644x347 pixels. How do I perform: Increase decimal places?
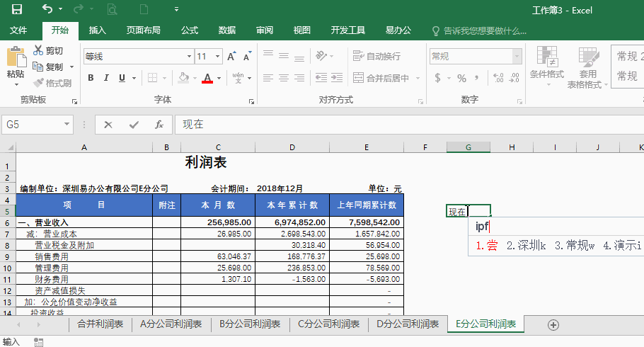499,78
